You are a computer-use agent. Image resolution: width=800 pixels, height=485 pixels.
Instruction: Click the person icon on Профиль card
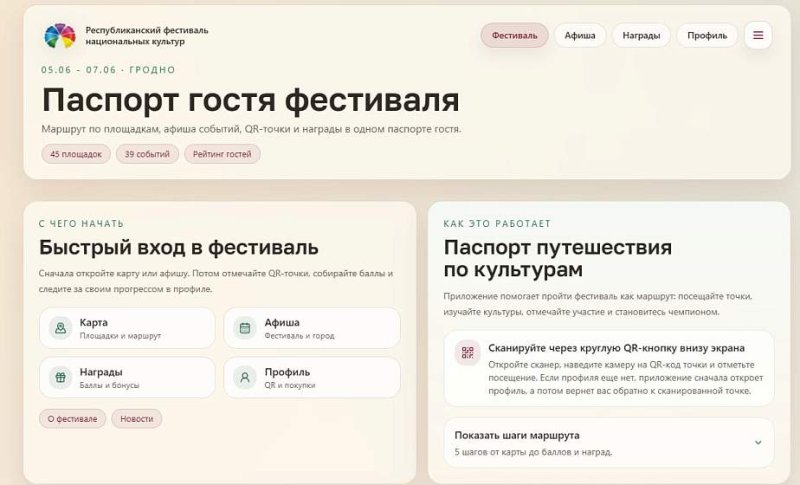245,377
